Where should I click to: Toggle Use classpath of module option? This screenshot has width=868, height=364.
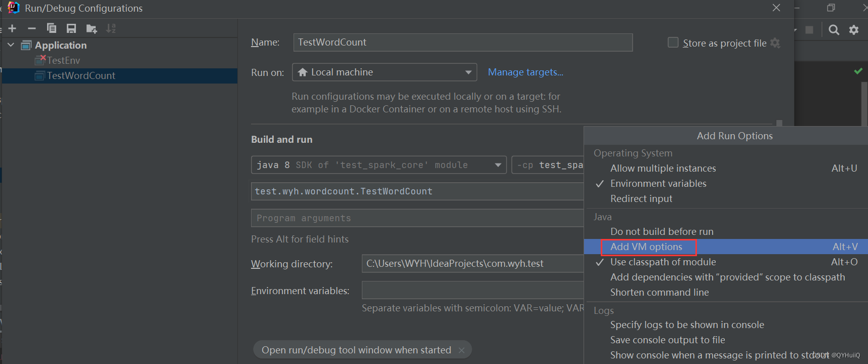726,262
